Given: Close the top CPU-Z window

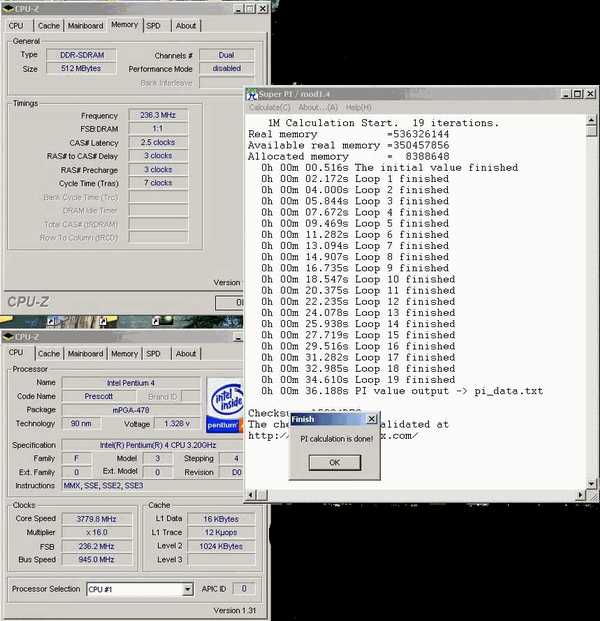Looking at the screenshot, I should coord(263,9).
